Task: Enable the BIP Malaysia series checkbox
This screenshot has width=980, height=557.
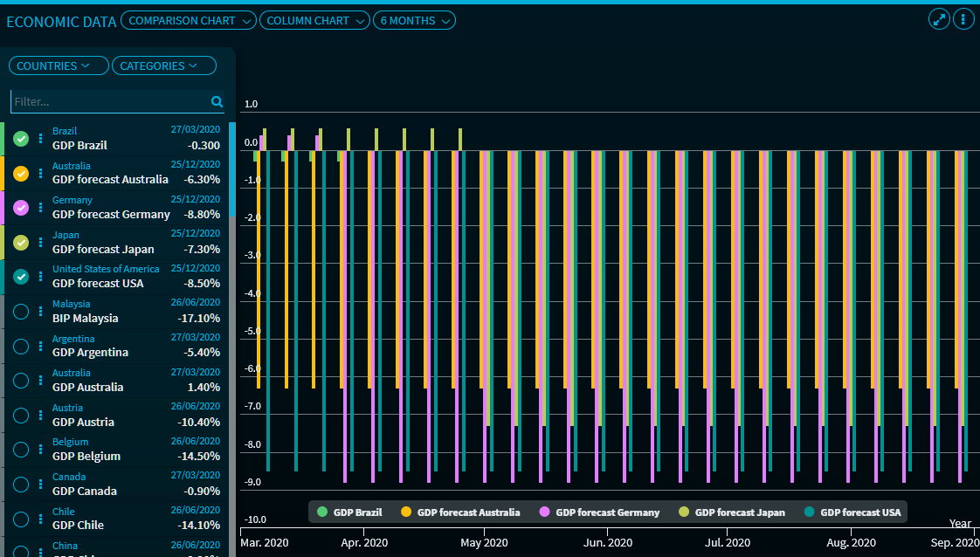Action: click(21, 312)
